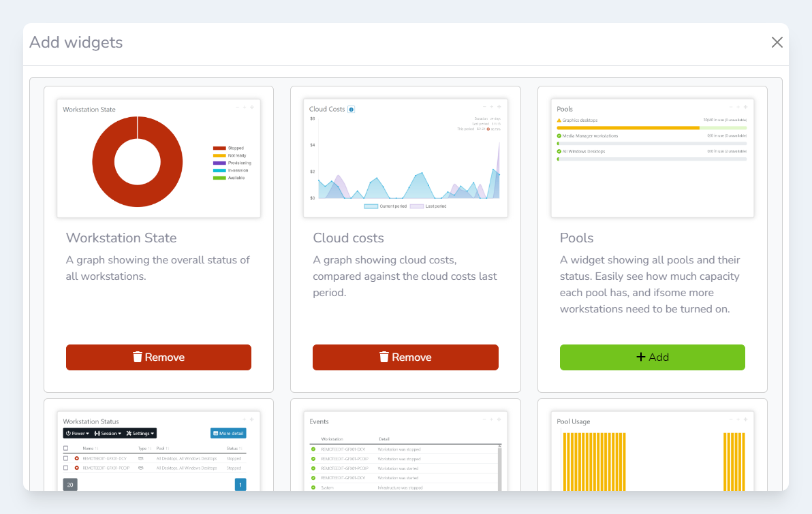Expand the Settings dropdown in Workstation Status
Screen dimensions: 812x514
pyautogui.click(x=141, y=433)
